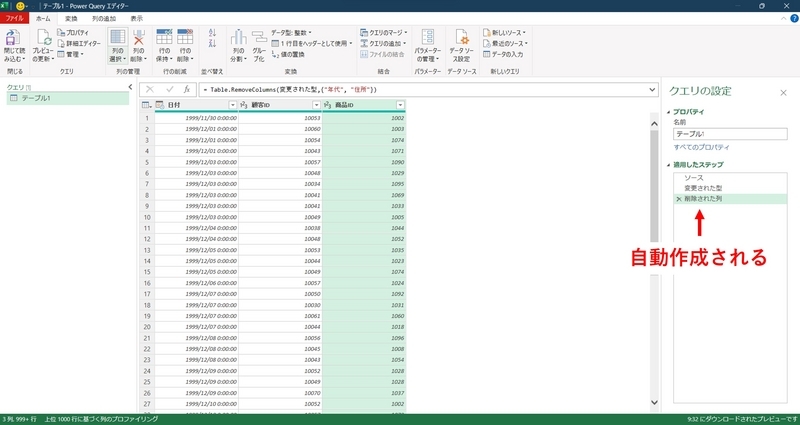Click the 列の分割 (Split Column) icon
Viewport: 800px width, 425px height.
[238, 38]
